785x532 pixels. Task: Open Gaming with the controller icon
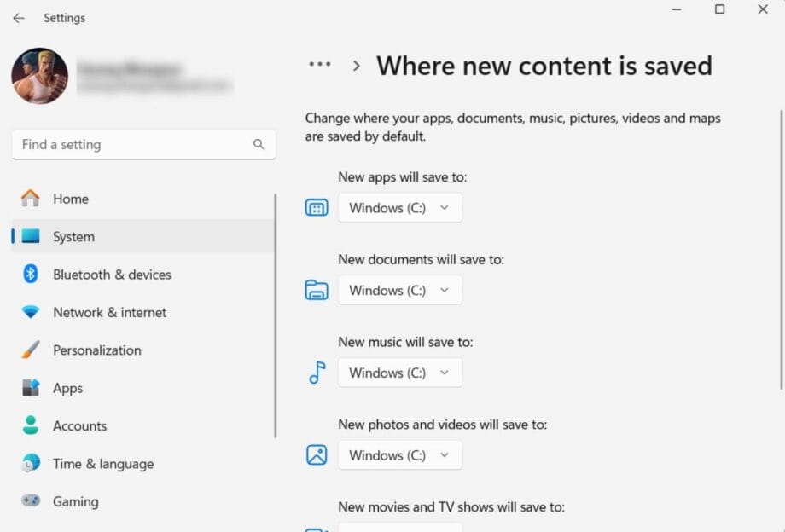29,501
